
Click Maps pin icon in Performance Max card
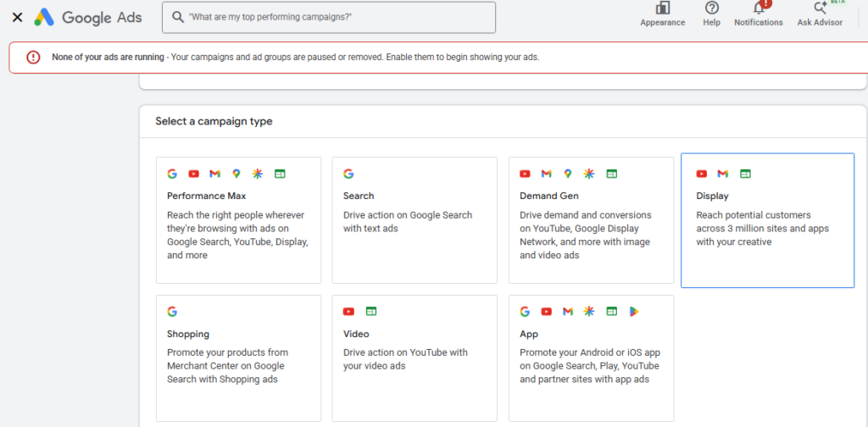pos(236,174)
